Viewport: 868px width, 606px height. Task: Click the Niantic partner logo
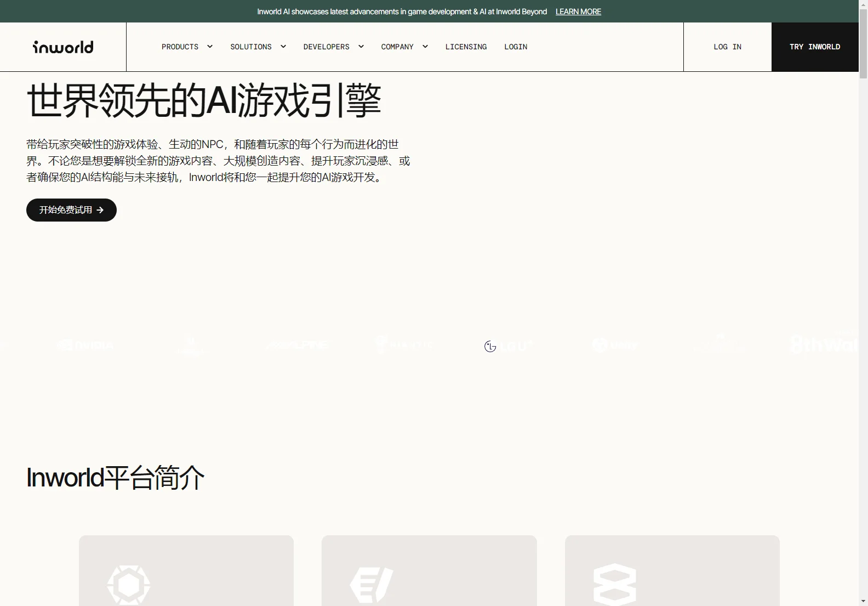coord(405,345)
